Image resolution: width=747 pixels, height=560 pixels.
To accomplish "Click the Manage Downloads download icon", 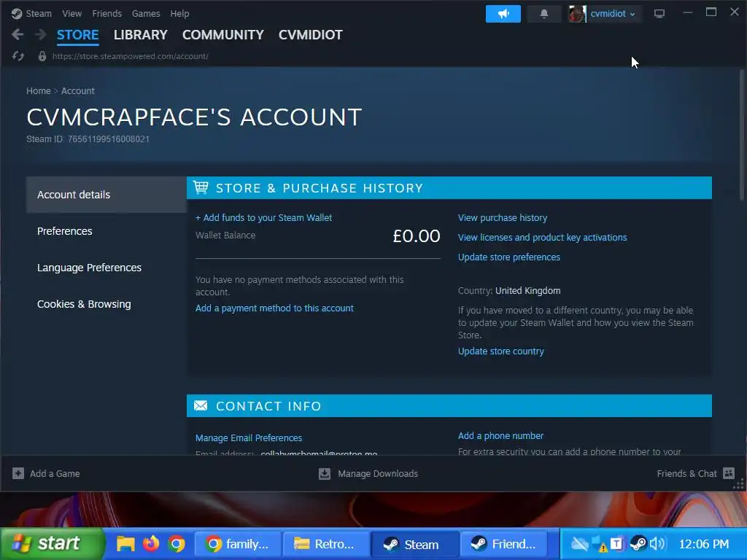I will pyautogui.click(x=325, y=473).
